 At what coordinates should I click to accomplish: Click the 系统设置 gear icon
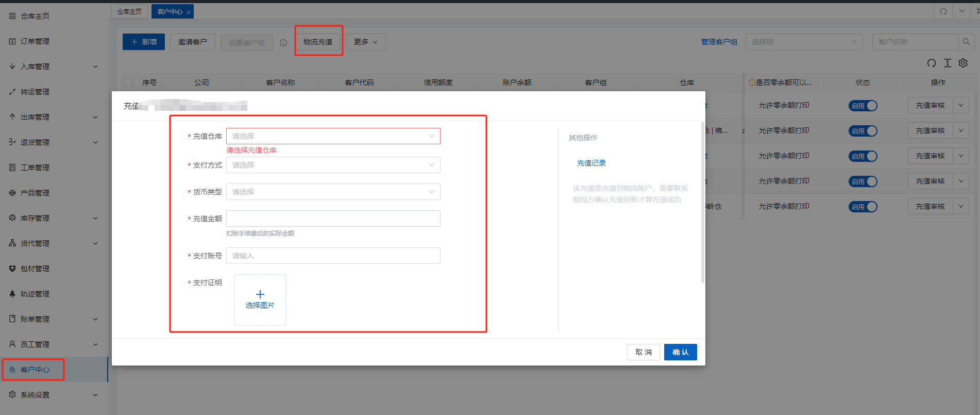(12, 395)
